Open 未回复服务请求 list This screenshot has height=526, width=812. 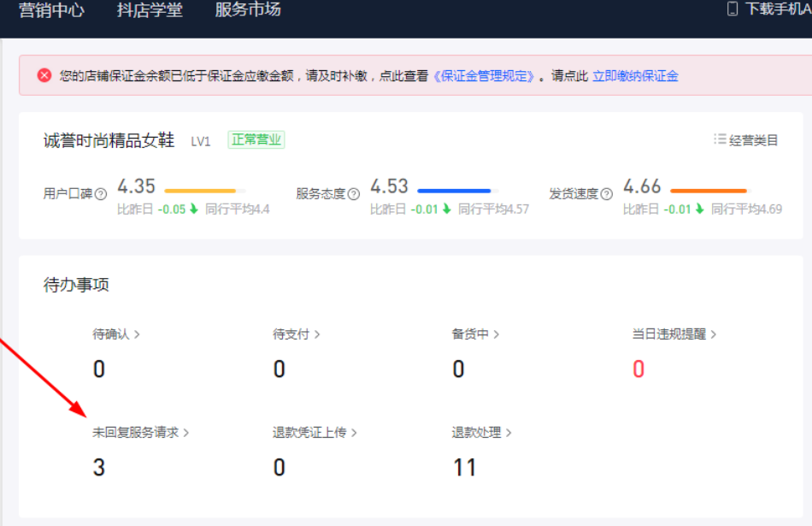tap(141, 433)
